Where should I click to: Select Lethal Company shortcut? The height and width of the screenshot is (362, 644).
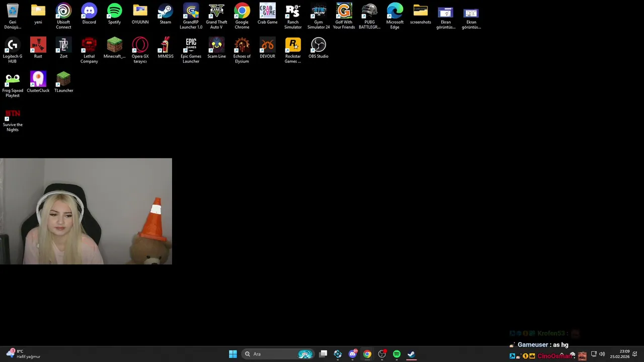[x=89, y=50]
